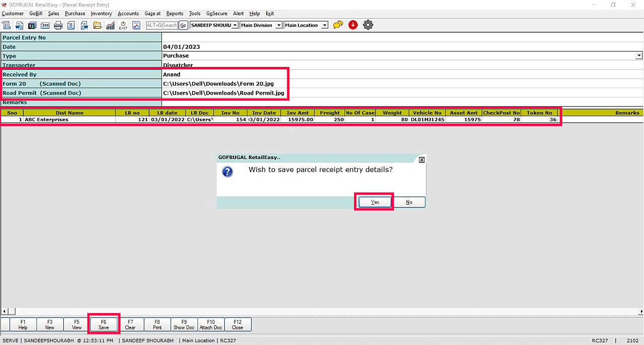Image resolution: width=644 pixels, height=345 pixels.
Task: Click the Road Permit.jpg file path field
Action: click(402, 93)
